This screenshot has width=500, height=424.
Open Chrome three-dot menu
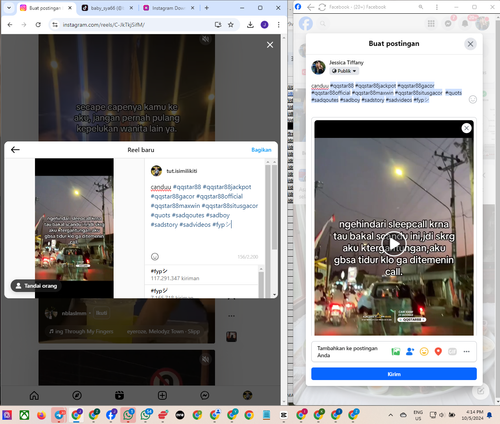point(279,25)
